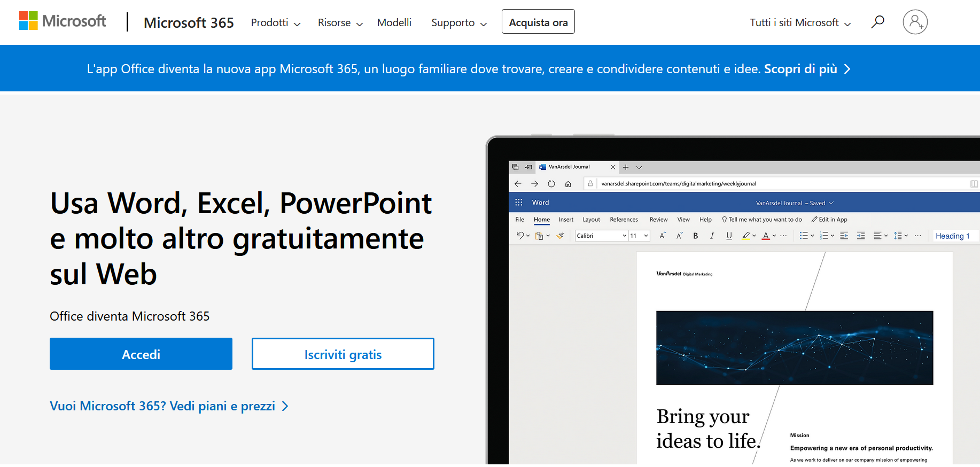Click the Microsoft 365 header link
980x467 pixels.
pos(189,22)
